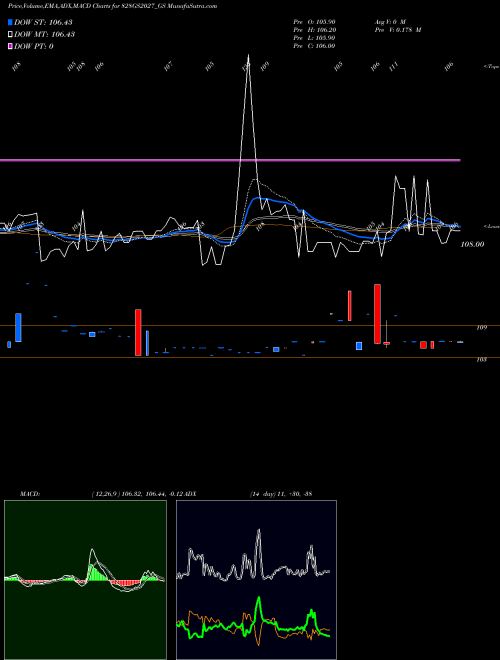Click the '<Lows' marker label

point(491,226)
